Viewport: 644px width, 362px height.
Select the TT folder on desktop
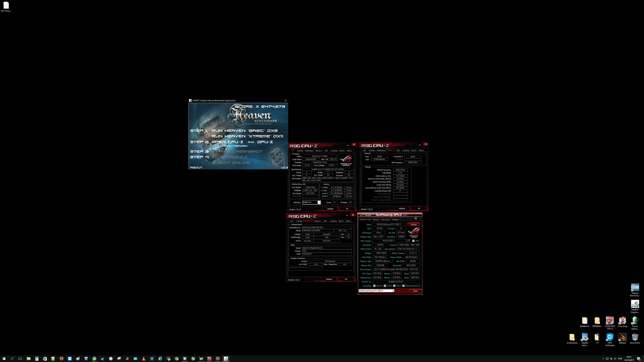[x=597, y=339]
